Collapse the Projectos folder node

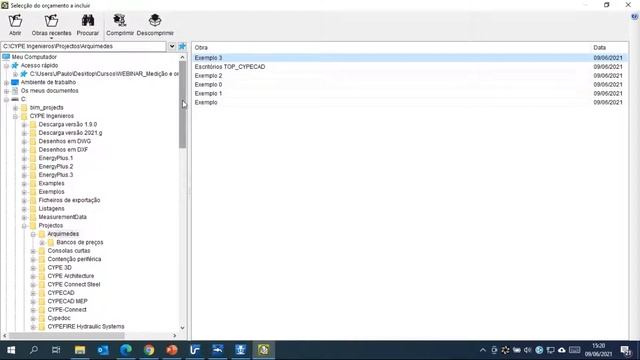(x=24, y=226)
